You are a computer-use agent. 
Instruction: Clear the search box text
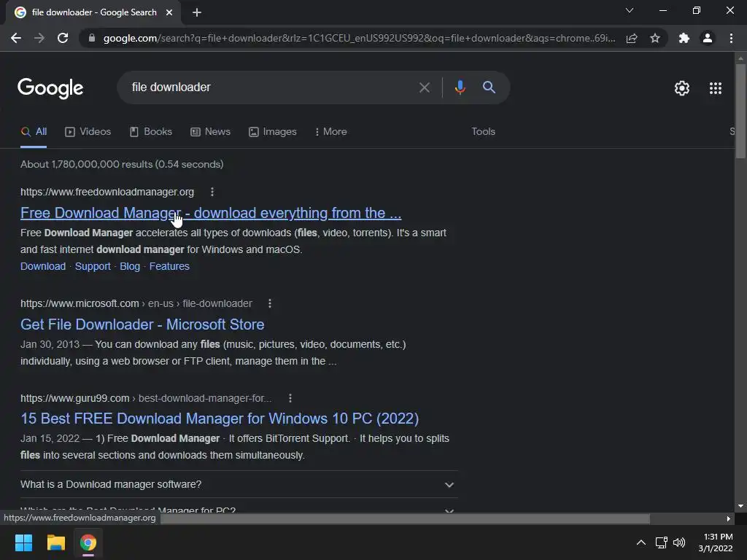click(x=424, y=87)
